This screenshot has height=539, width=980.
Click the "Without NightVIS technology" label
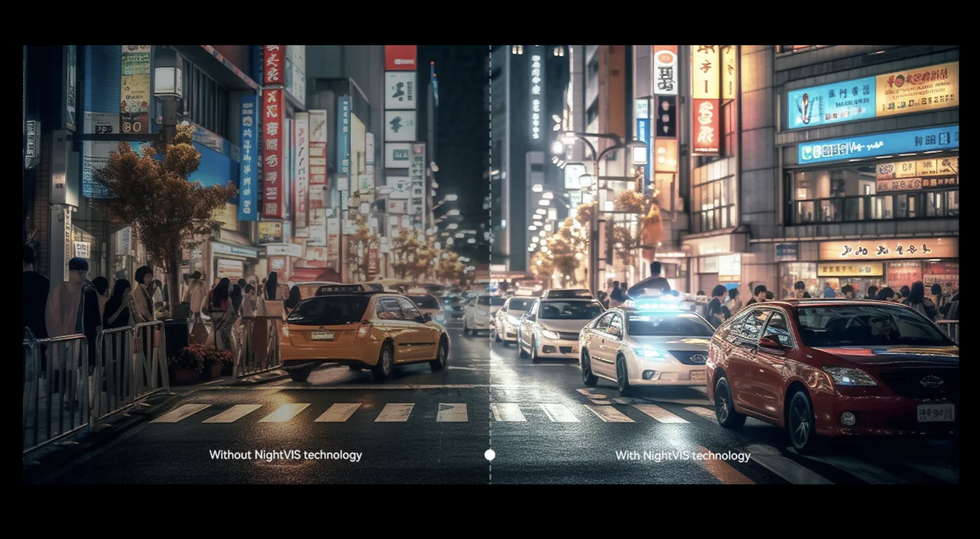tap(285, 455)
